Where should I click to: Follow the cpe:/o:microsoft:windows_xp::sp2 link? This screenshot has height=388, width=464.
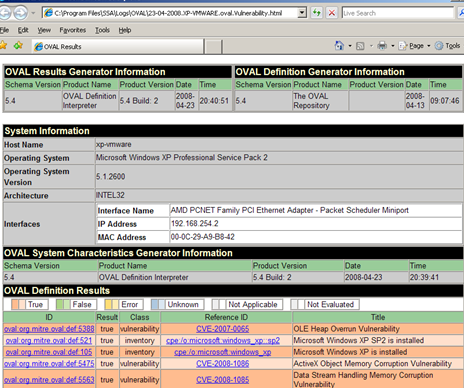click(x=223, y=341)
